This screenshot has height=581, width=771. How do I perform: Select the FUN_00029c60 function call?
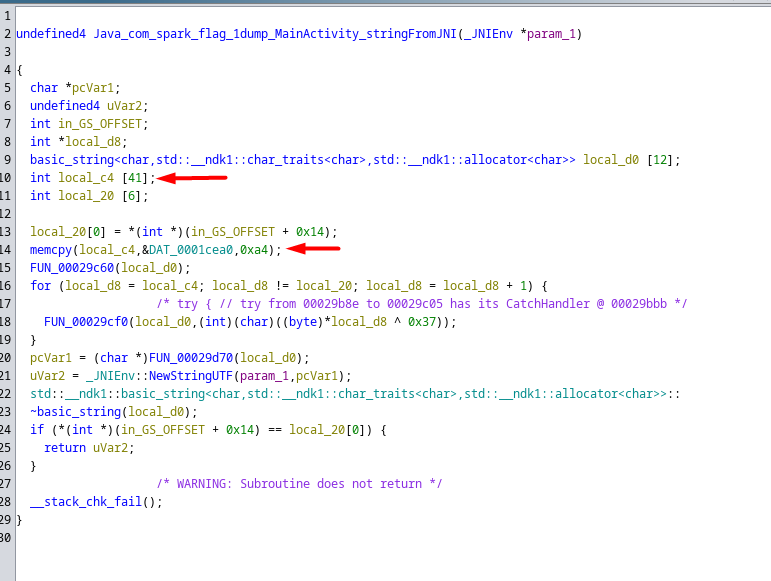point(72,268)
